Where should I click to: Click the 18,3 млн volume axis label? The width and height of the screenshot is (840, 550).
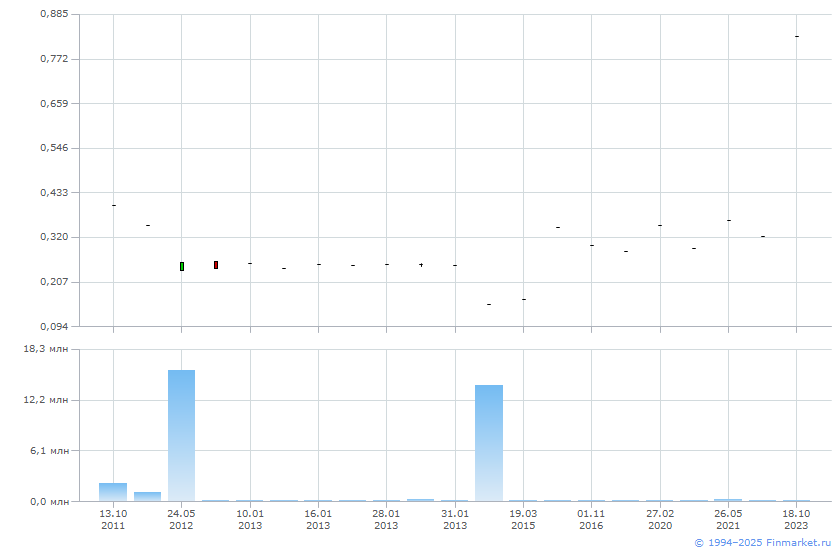coord(46,349)
